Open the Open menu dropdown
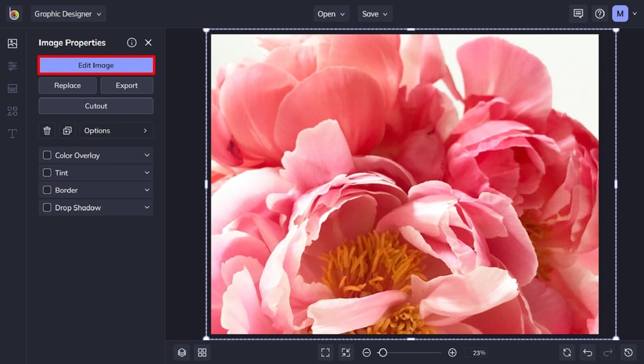This screenshot has height=364, width=644. point(331,14)
